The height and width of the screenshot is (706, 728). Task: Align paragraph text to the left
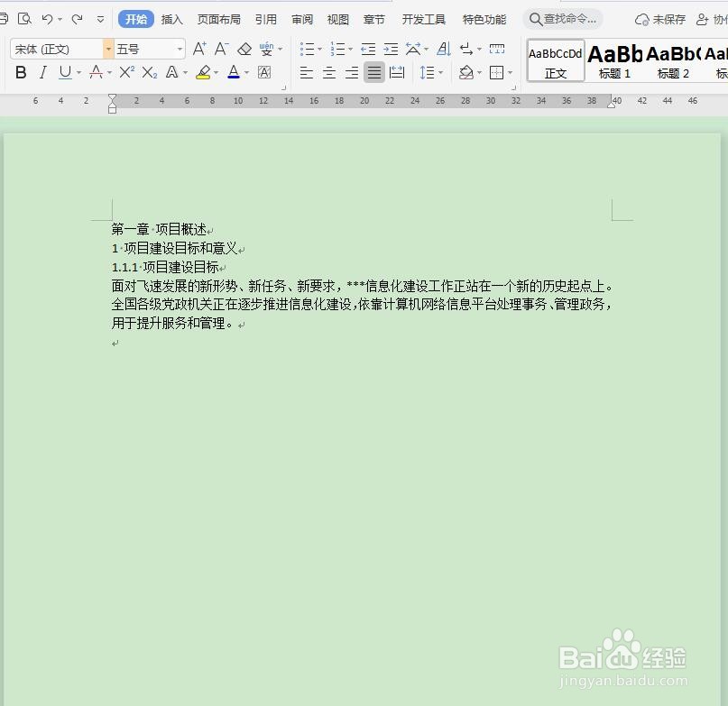coord(306,72)
